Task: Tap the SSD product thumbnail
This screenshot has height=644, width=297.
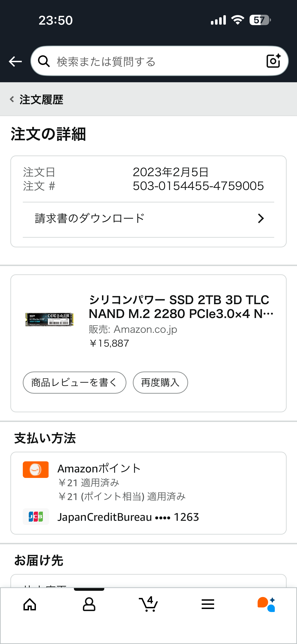Action: click(x=49, y=319)
